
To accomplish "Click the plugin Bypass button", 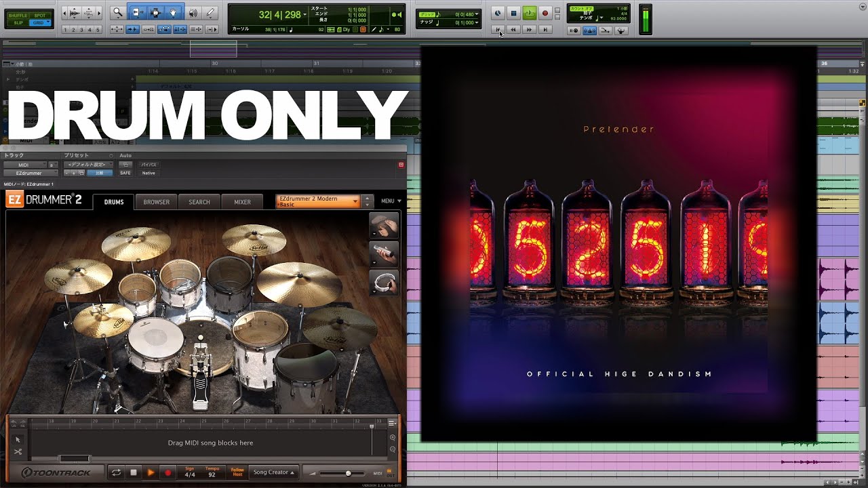I will (149, 164).
